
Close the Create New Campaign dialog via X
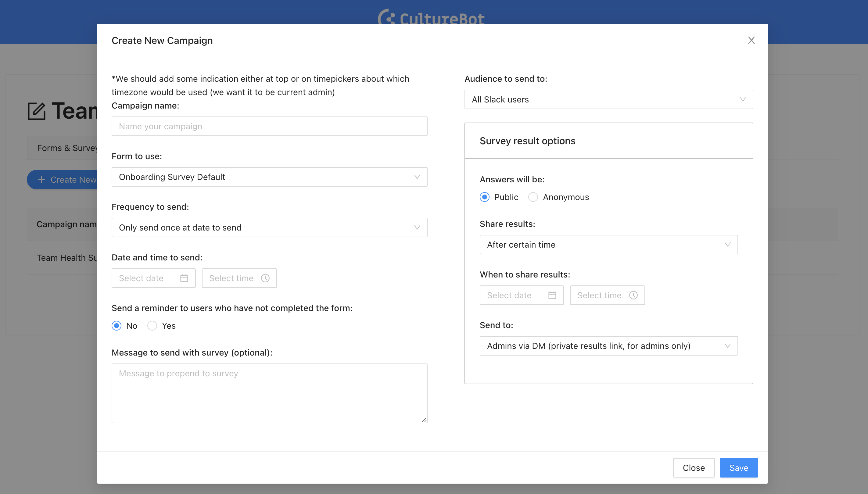point(751,40)
